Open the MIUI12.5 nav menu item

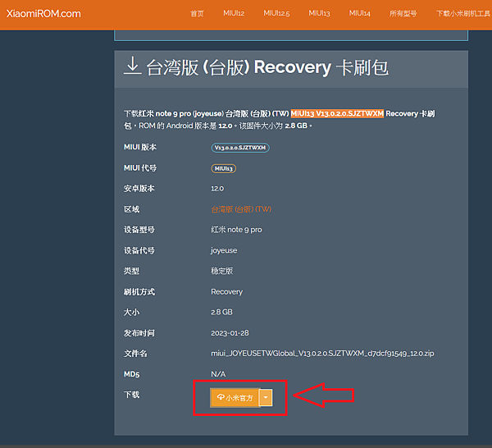point(276,13)
